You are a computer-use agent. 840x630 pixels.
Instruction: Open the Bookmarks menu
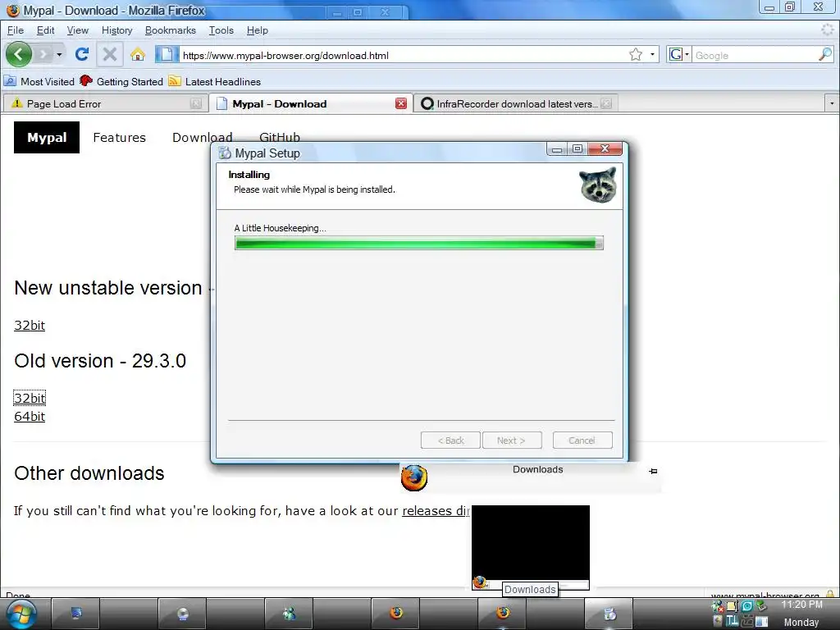click(171, 30)
